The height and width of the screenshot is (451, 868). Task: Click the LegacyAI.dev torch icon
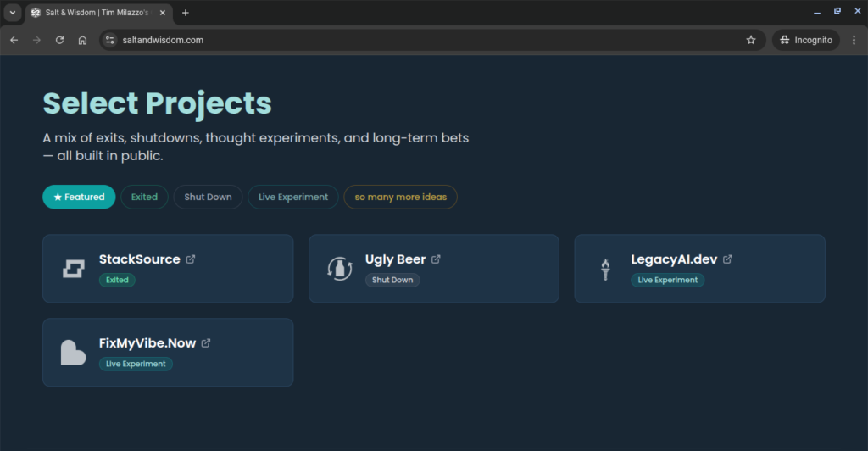605,270
